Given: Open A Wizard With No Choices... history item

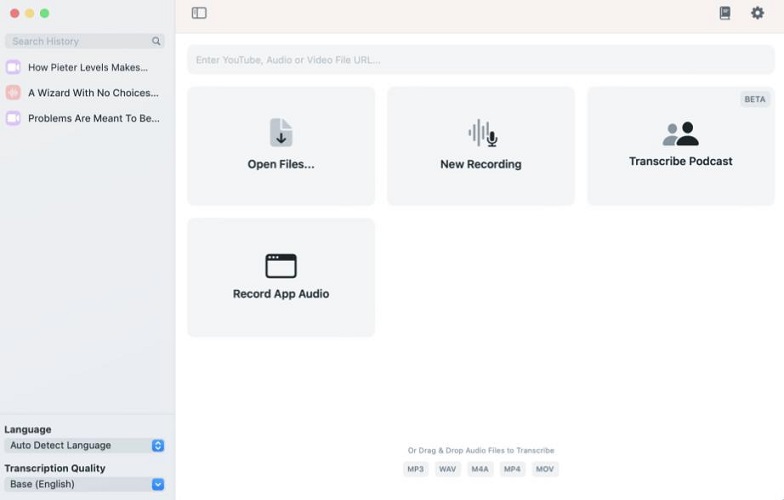Looking at the screenshot, I should tap(84, 92).
